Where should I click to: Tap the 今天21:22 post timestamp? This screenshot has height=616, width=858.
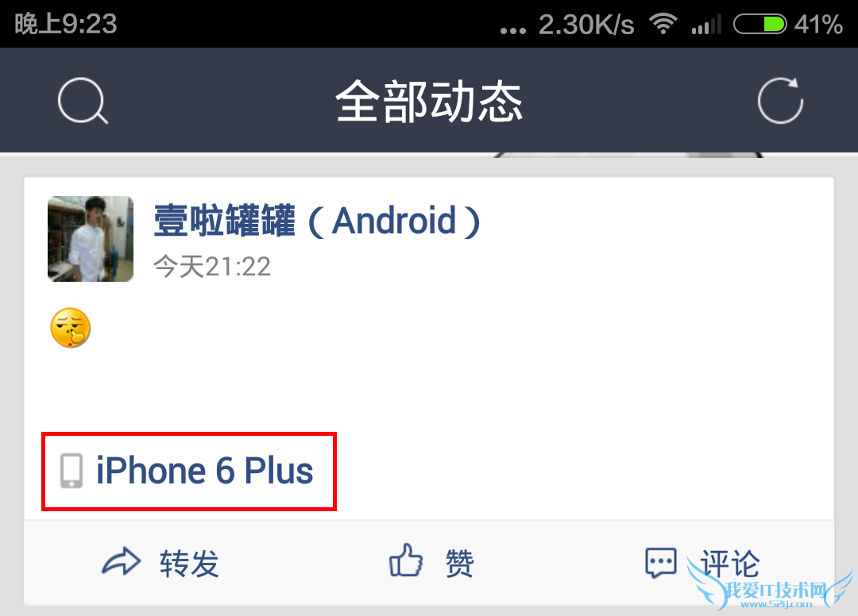212,267
